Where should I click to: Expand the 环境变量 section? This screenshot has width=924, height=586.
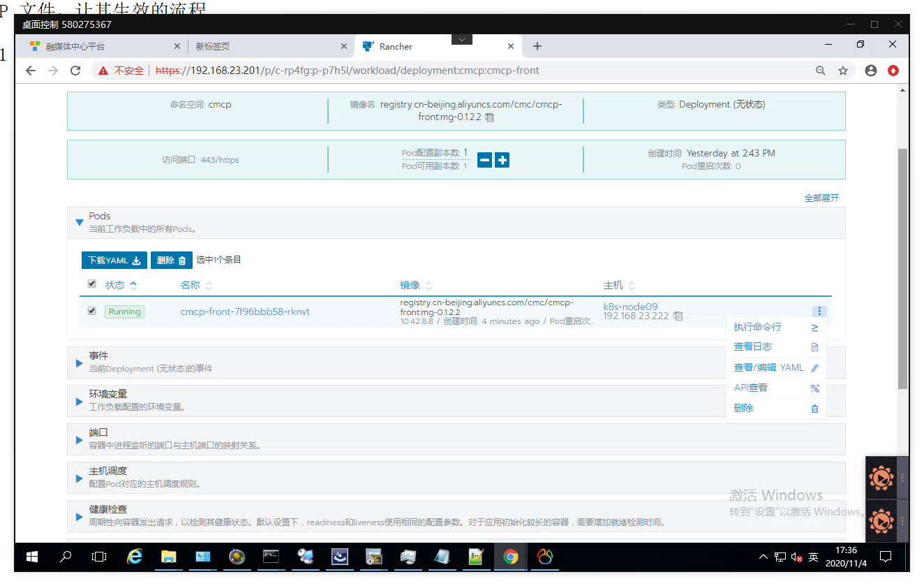point(79,401)
